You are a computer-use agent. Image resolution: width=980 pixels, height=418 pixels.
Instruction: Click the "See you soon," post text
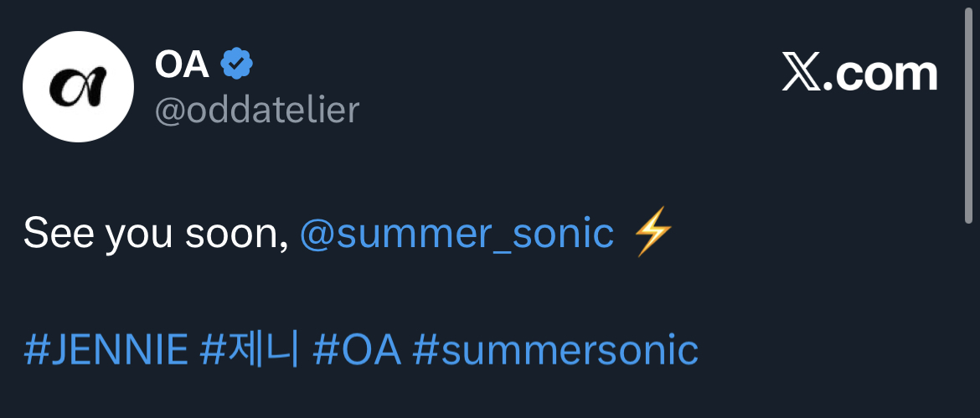pyautogui.click(x=156, y=234)
